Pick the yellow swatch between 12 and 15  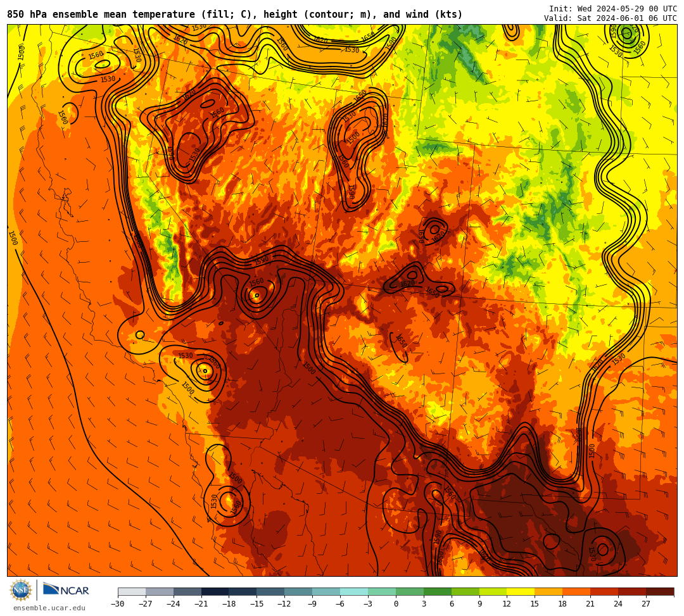click(x=521, y=591)
